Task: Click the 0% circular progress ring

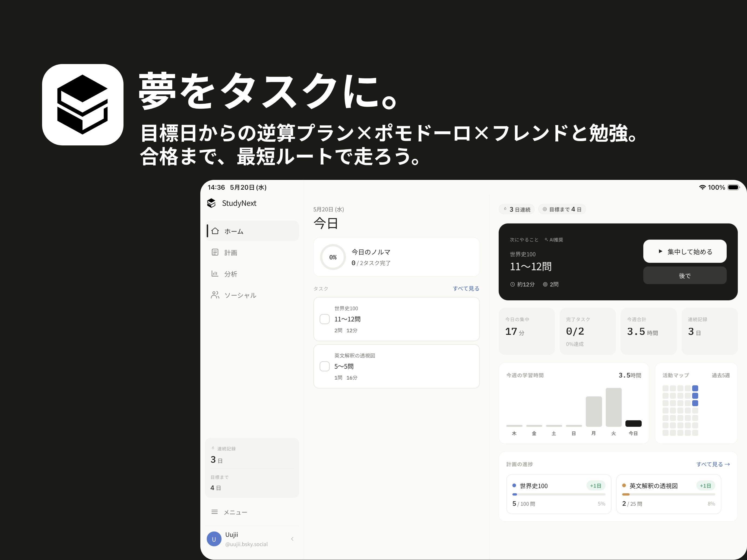Action: (333, 257)
